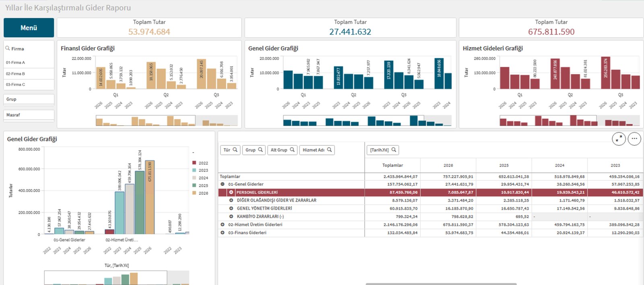Click cell value 2.146.176.296,06
Image resolution: width=644 pixels, height=285 pixels.
(400, 225)
